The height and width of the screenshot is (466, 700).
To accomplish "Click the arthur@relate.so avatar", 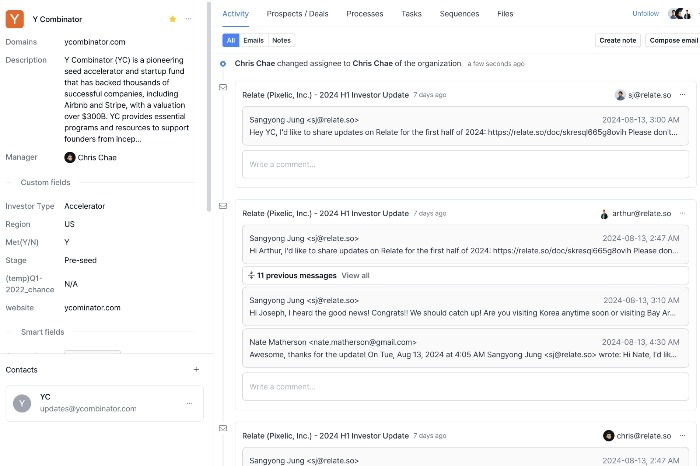I will (x=604, y=214).
